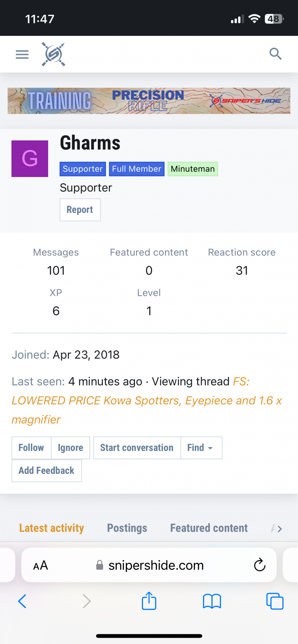Start conversation with Gharms
Screen dimensions: 298x644
(x=137, y=448)
